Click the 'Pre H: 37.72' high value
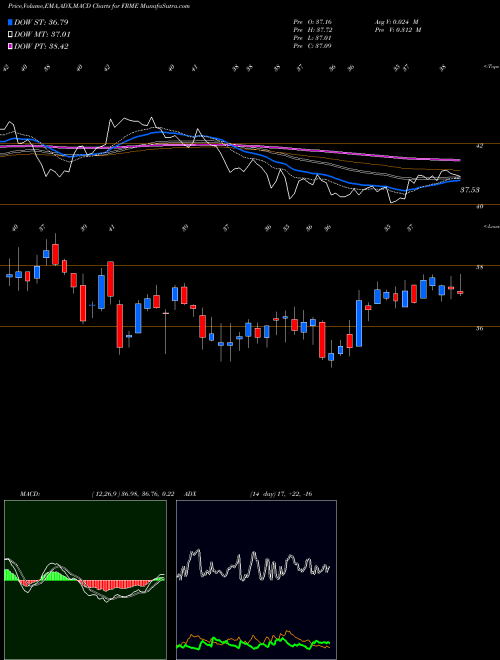Viewport: 500px width, 660px height. tap(312, 30)
